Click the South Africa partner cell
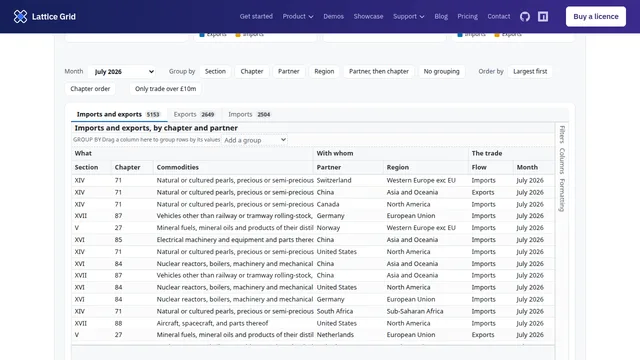The image size is (640, 360). click(x=348, y=311)
